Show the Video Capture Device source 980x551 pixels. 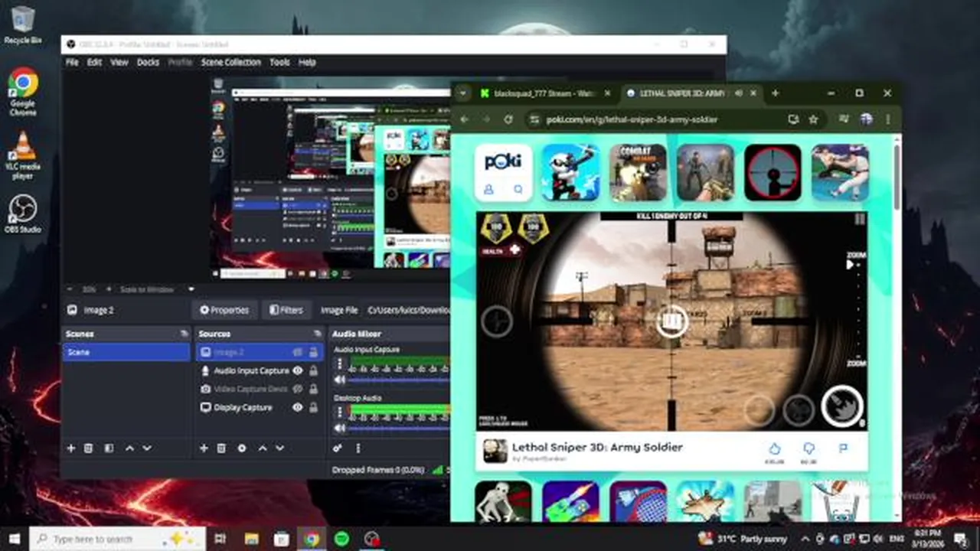[x=297, y=389]
